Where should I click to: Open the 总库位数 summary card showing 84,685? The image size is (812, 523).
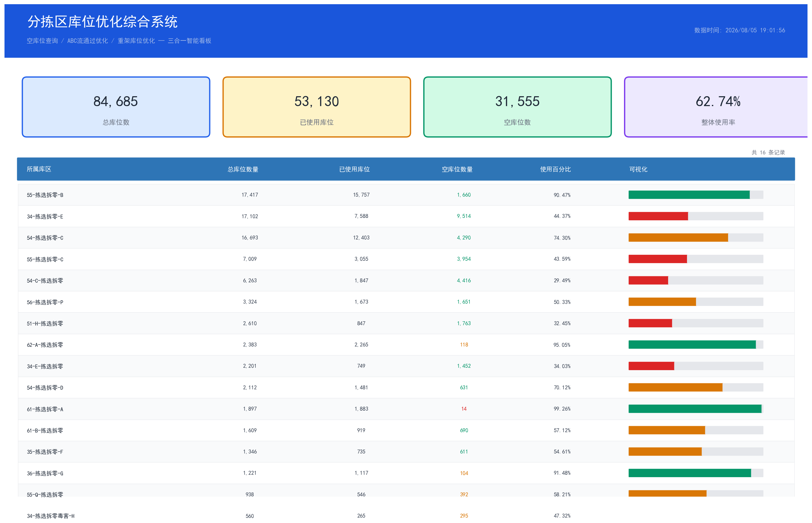coord(116,107)
